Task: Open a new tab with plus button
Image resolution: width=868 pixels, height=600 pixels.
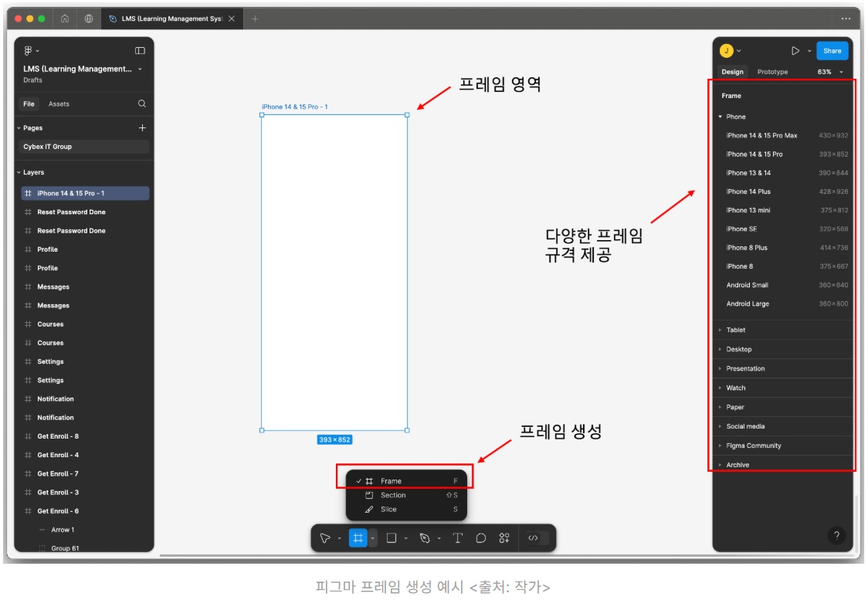Action: [x=255, y=19]
